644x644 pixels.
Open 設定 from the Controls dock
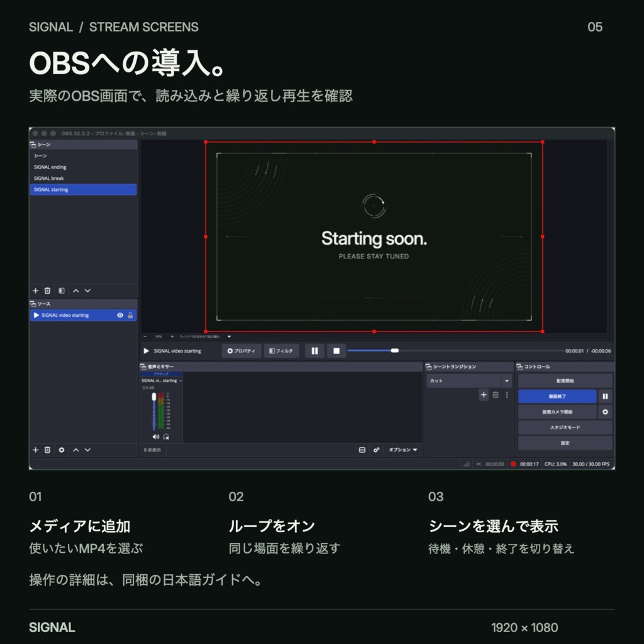[x=565, y=443]
